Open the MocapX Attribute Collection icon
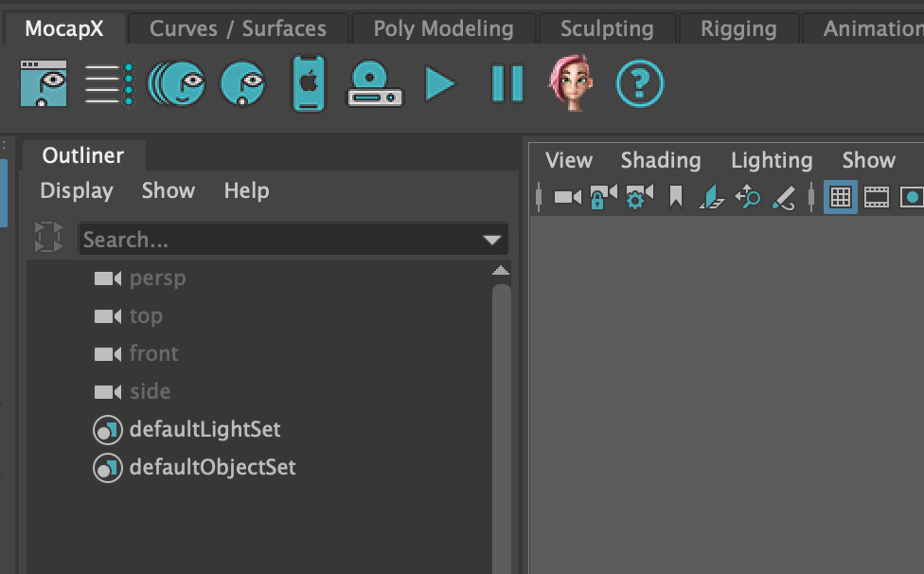This screenshot has width=924, height=574. click(44, 83)
